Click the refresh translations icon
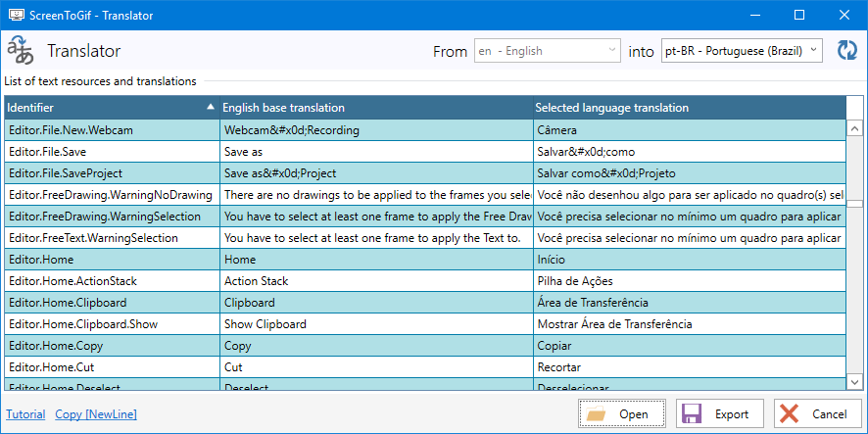This screenshot has height=434, width=868. [846, 50]
